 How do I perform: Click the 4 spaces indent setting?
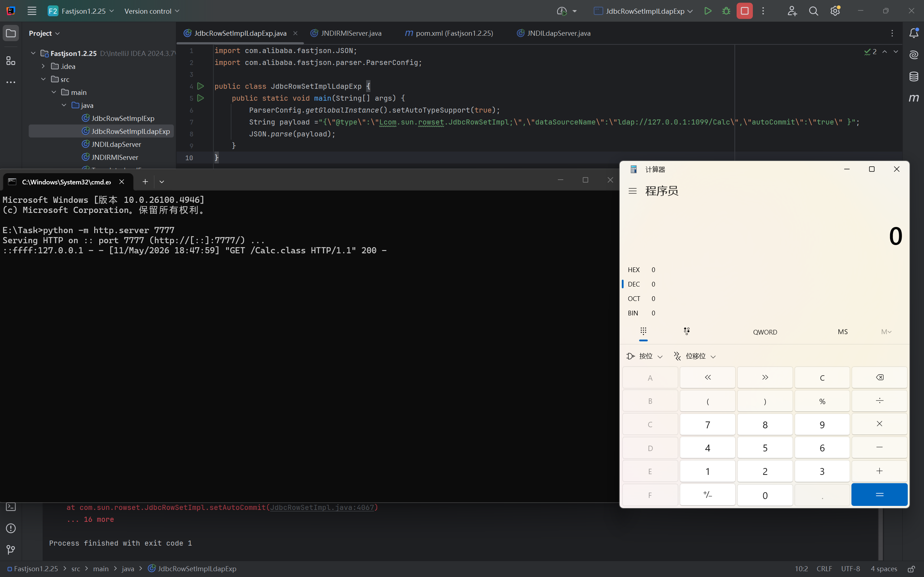click(884, 569)
